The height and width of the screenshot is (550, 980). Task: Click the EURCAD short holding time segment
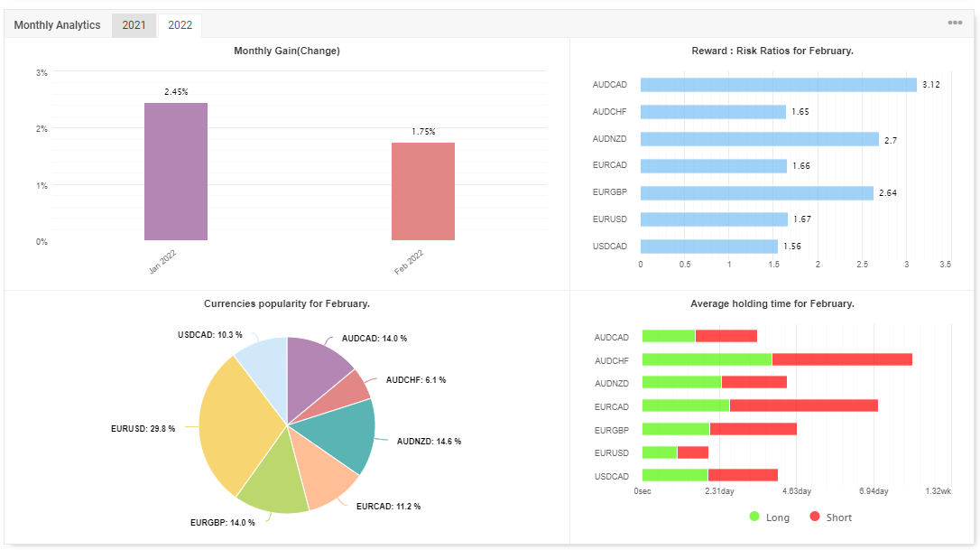[x=804, y=406]
